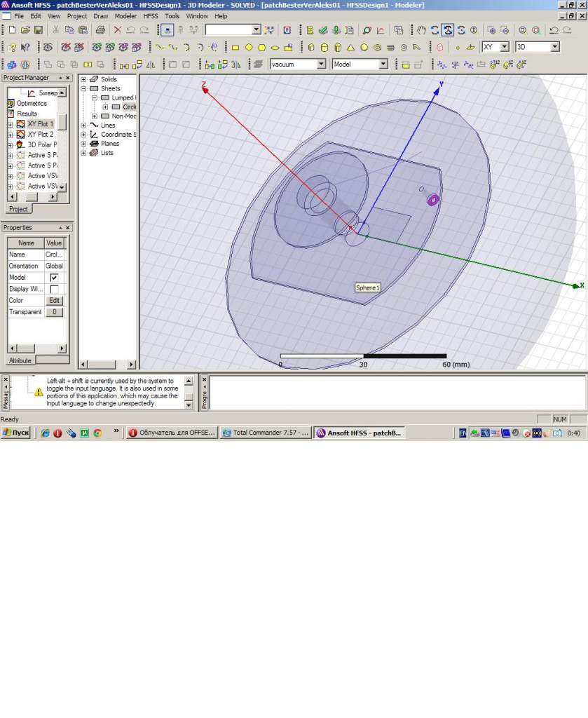
Task: Expand the Solids tree node
Action: click(83, 79)
